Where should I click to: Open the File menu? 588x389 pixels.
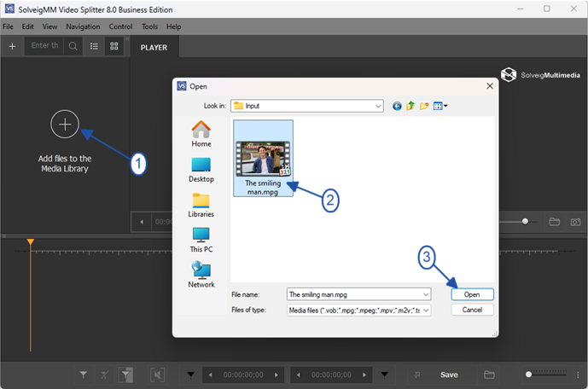[x=8, y=26]
